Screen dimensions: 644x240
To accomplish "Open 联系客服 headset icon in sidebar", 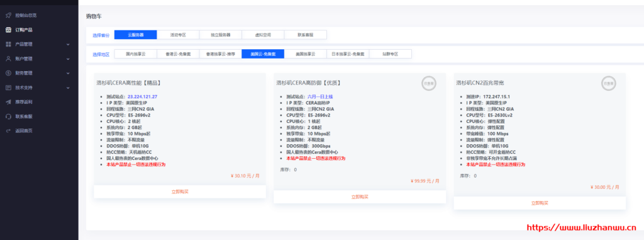I will [x=8, y=116].
